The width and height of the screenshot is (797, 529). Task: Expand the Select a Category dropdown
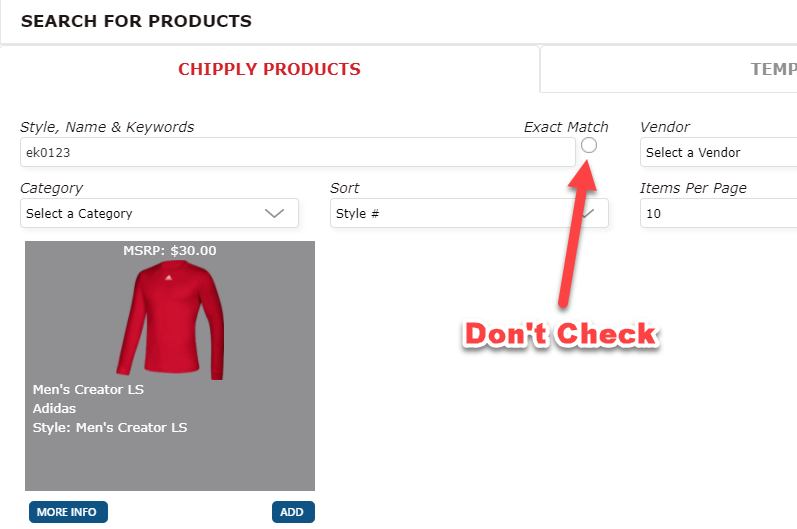[159, 213]
